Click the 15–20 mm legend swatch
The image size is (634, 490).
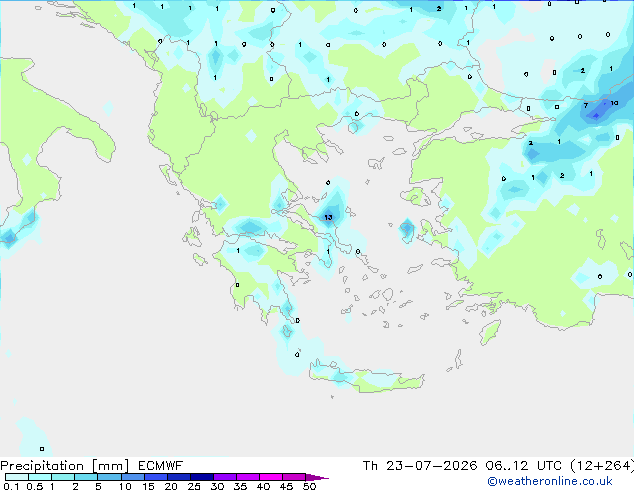pyautogui.click(x=155, y=477)
